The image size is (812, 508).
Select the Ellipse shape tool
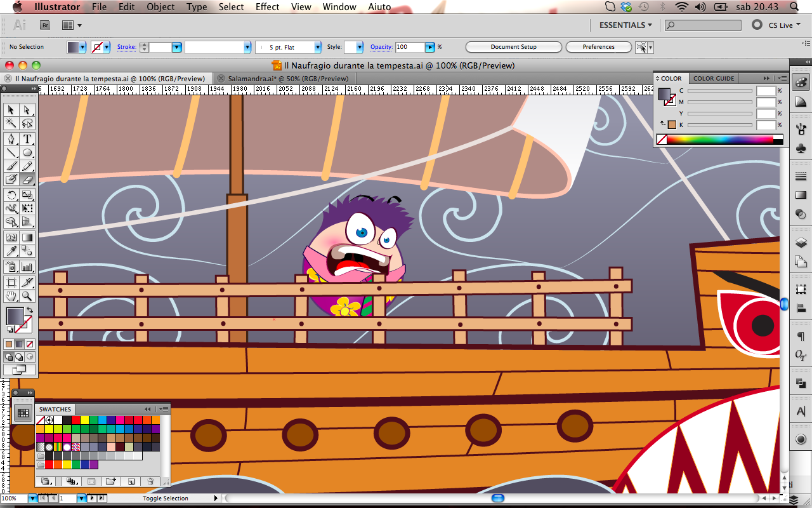click(27, 152)
